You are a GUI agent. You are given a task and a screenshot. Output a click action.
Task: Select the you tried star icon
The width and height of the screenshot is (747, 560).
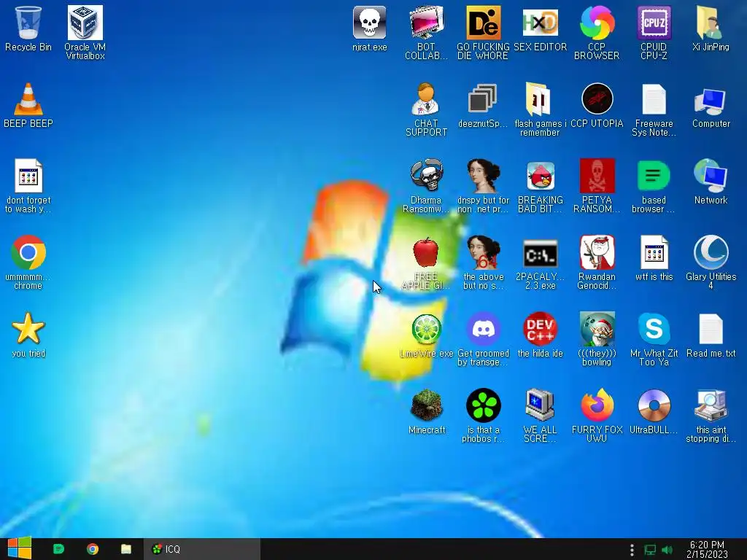(x=28, y=329)
